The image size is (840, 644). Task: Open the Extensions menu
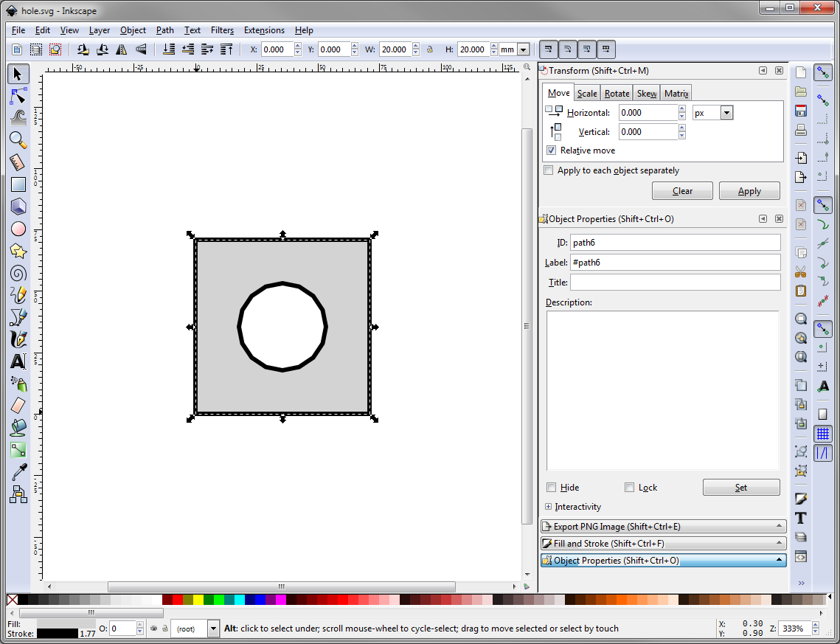[x=264, y=30]
